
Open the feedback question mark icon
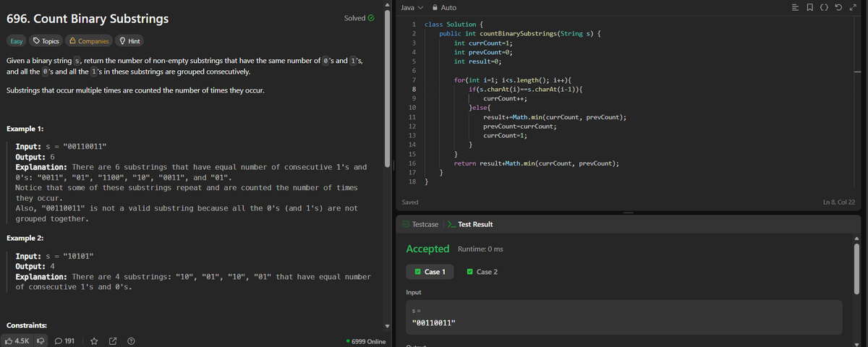131,341
